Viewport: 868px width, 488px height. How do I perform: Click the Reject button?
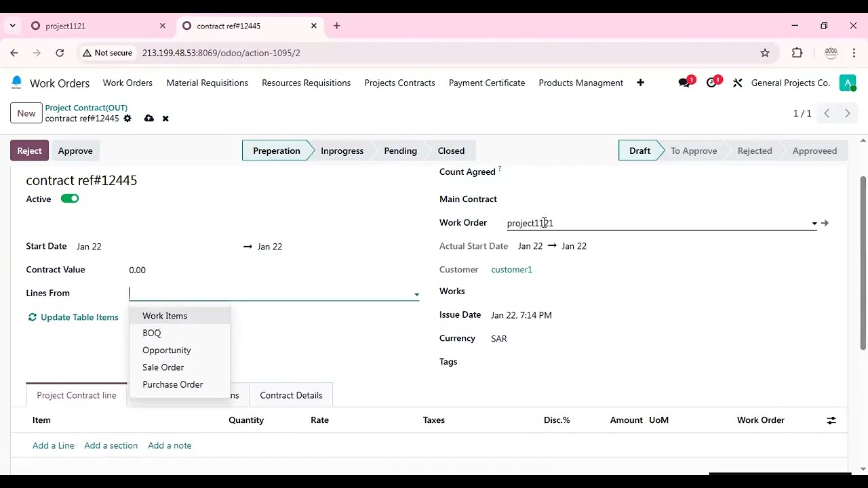pos(29,150)
